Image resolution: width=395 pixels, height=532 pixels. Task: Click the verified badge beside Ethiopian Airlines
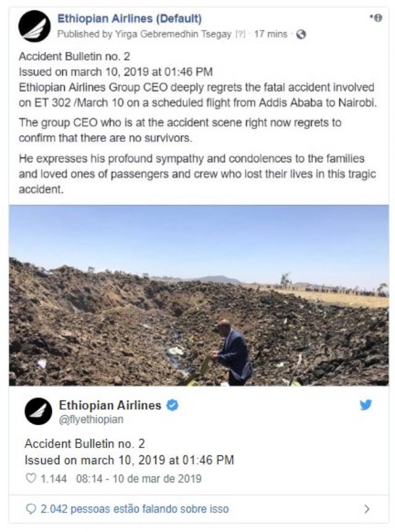tap(173, 405)
